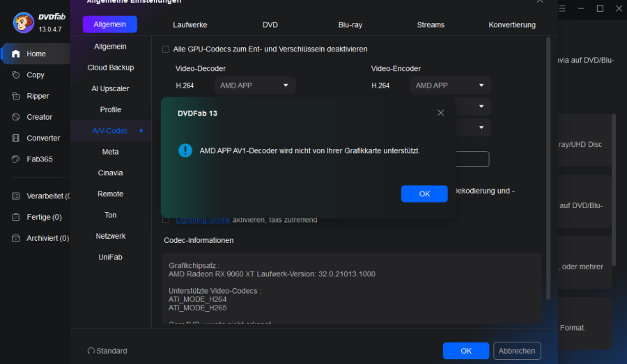Open the Blu-ray settings tab
This screenshot has width=627, height=364.
(350, 24)
